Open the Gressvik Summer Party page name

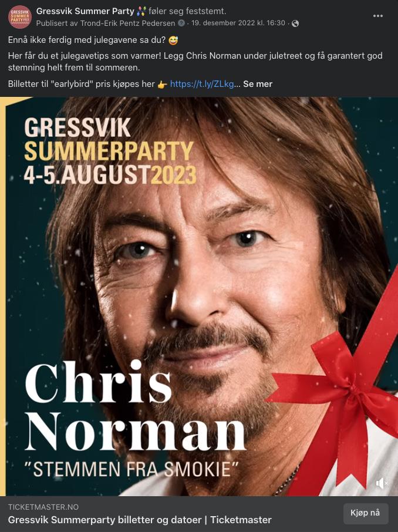pyautogui.click(x=85, y=11)
